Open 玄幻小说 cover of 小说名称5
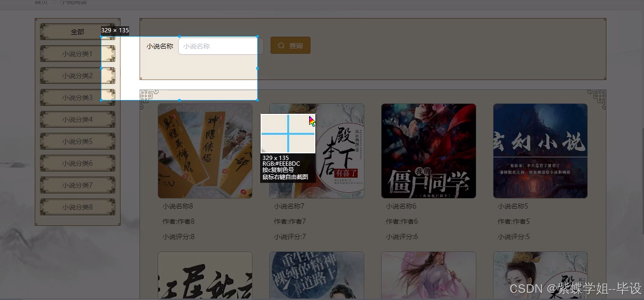Viewport: 644px width, 300px height. click(x=540, y=151)
